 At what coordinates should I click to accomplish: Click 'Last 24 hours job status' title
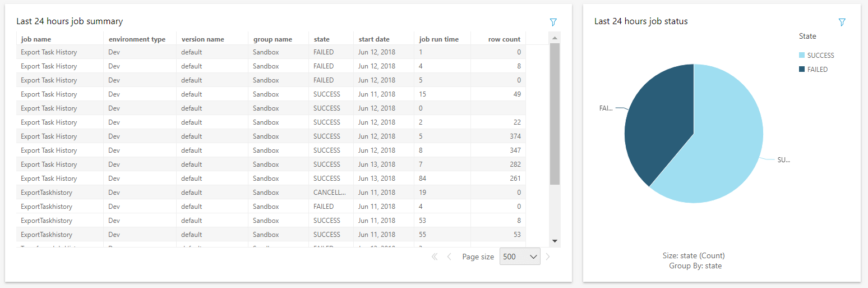pos(641,21)
